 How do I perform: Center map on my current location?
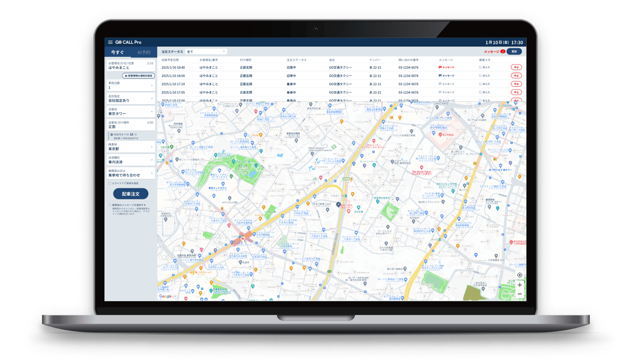coord(519,275)
